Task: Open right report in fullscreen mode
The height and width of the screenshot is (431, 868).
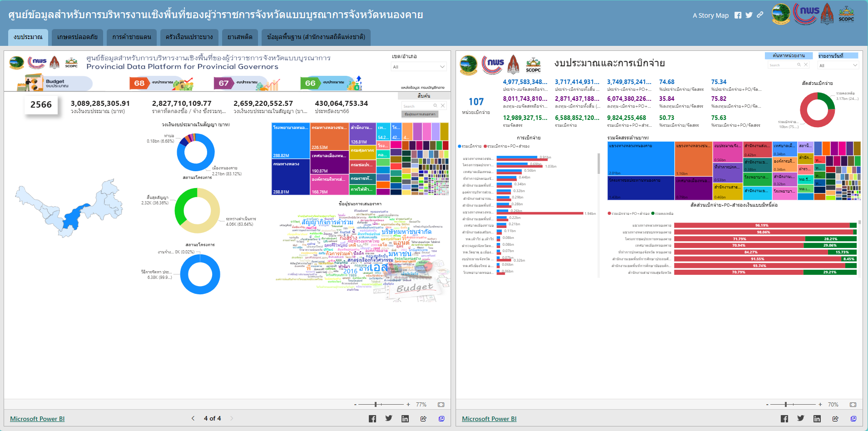Action: pos(853,419)
